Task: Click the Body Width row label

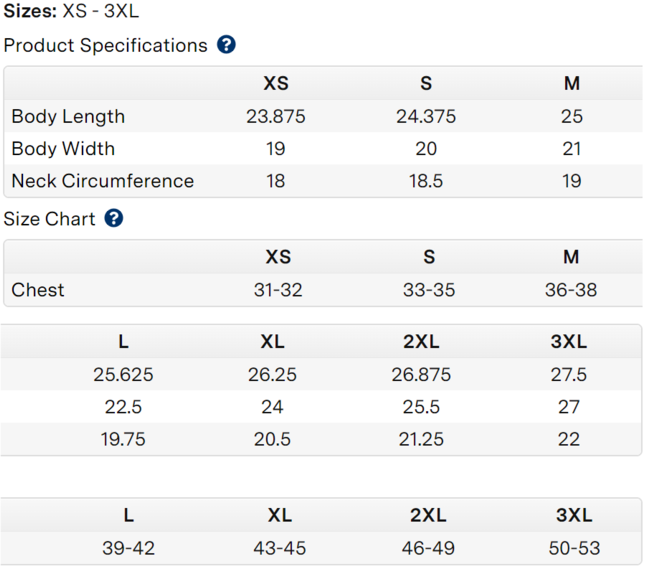Action: point(63,148)
